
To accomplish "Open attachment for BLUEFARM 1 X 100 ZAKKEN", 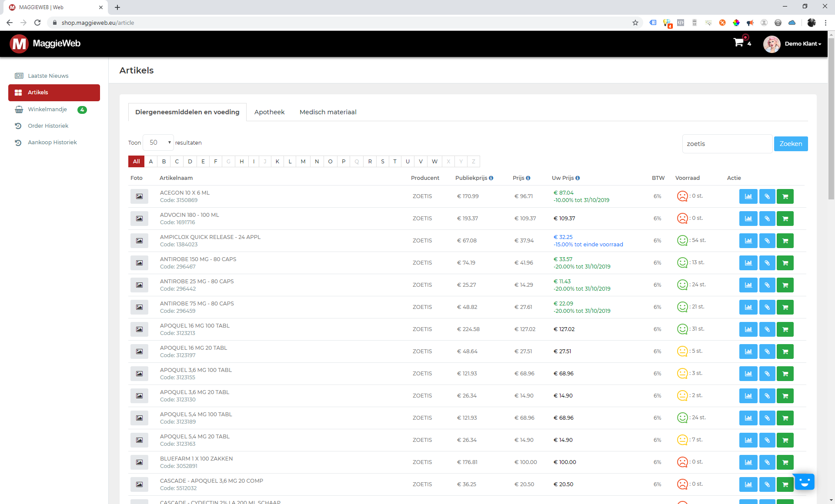I will pyautogui.click(x=767, y=462).
